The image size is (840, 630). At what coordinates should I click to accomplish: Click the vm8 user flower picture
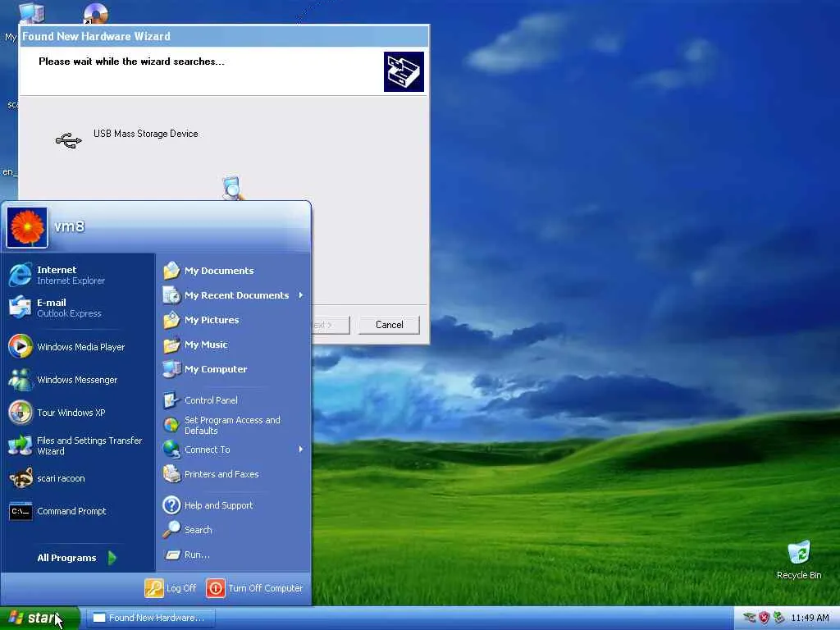point(27,227)
